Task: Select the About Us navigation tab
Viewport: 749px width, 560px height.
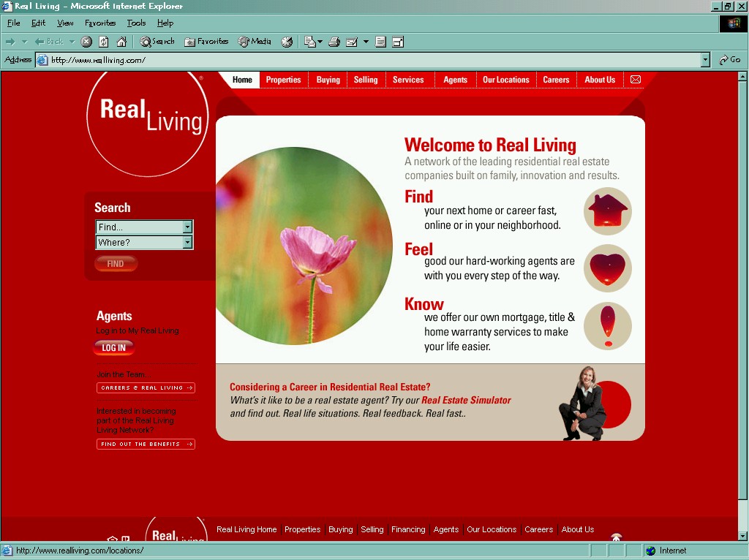Action: tap(600, 80)
